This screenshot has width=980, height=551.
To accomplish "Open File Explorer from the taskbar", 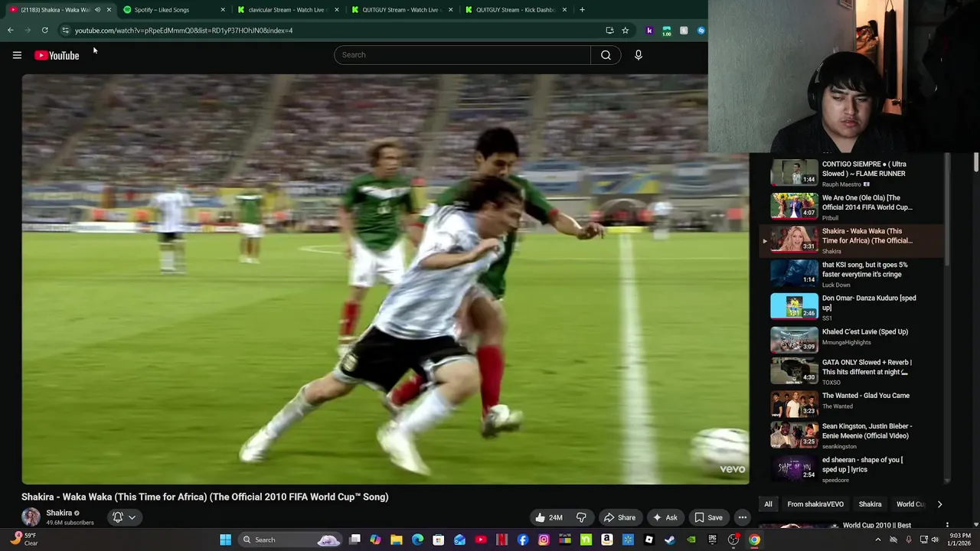I will pos(397,540).
